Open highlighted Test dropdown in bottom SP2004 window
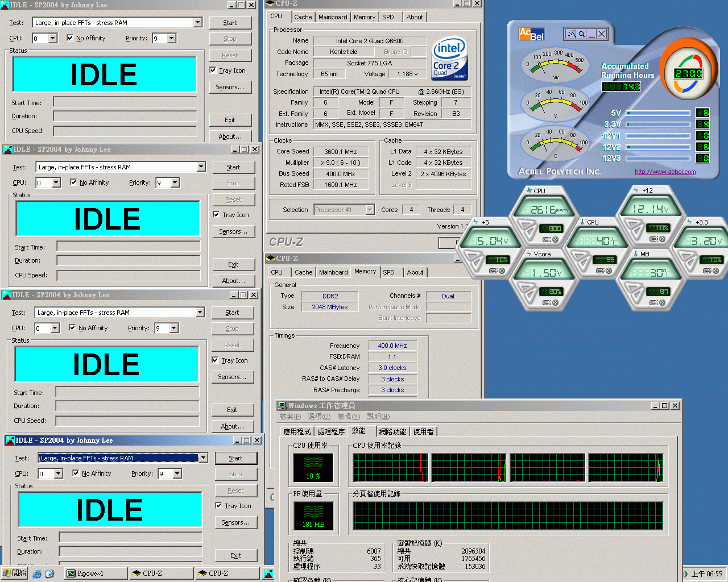The image size is (728, 582). 204,458
